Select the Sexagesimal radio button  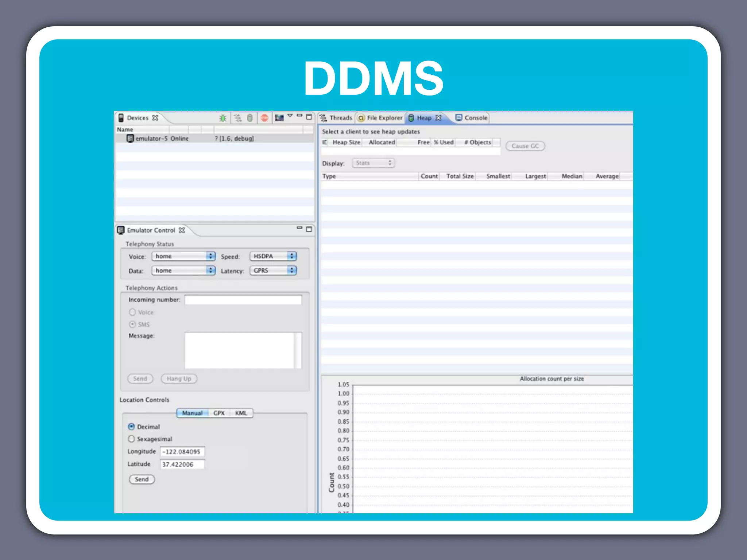tap(131, 439)
